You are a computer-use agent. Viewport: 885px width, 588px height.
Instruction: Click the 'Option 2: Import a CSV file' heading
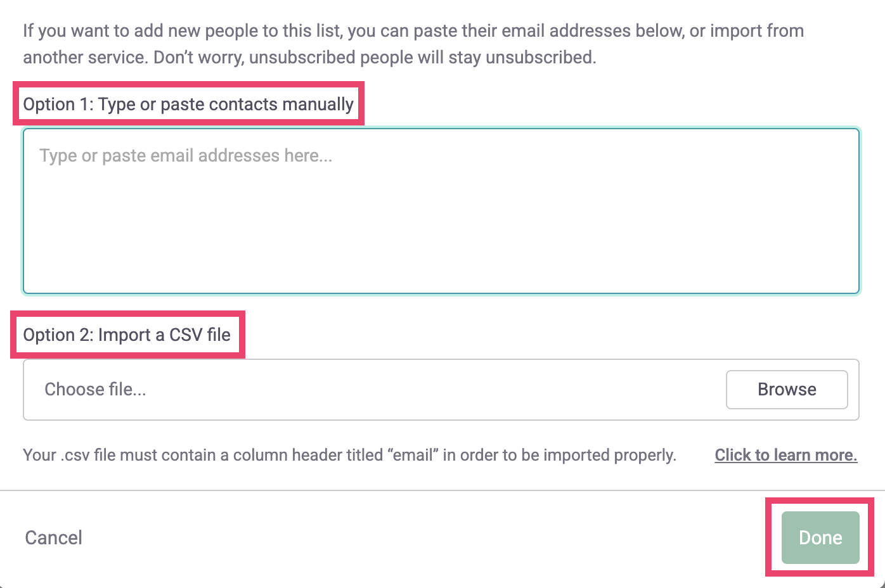point(127,335)
